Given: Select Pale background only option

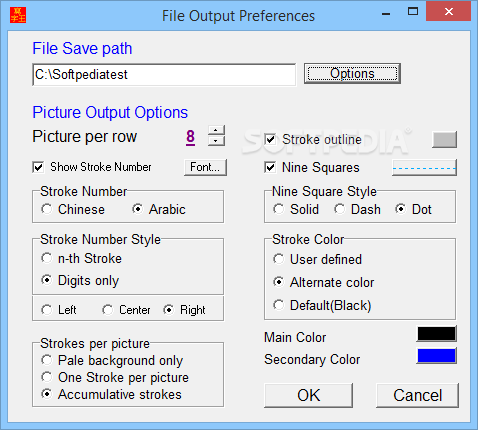Looking at the screenshot, I should pos(47,360).
